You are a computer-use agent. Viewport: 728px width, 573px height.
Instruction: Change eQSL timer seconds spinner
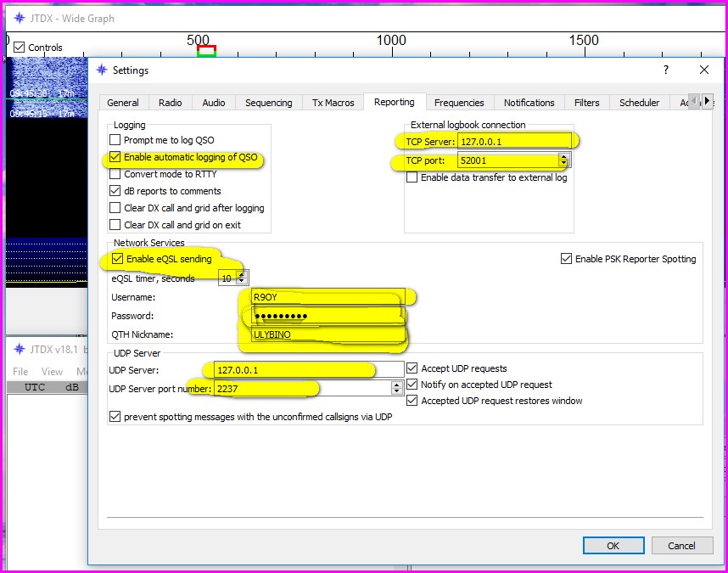(243, 278)
